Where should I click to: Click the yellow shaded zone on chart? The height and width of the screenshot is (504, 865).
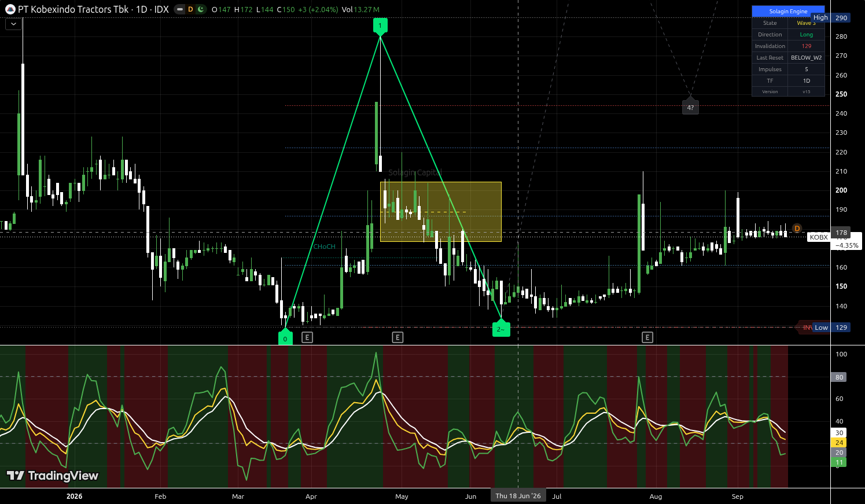pyautogui.click(x=440, y=212)
